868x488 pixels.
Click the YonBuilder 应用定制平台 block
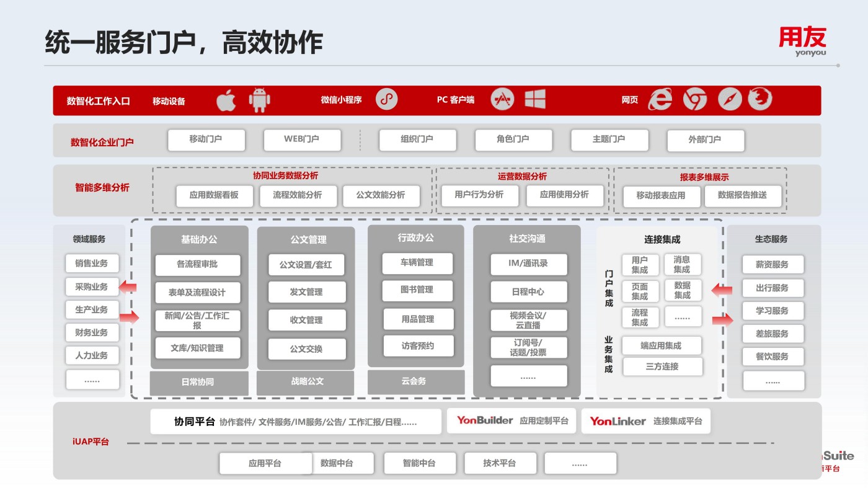[x=511, y=421]
